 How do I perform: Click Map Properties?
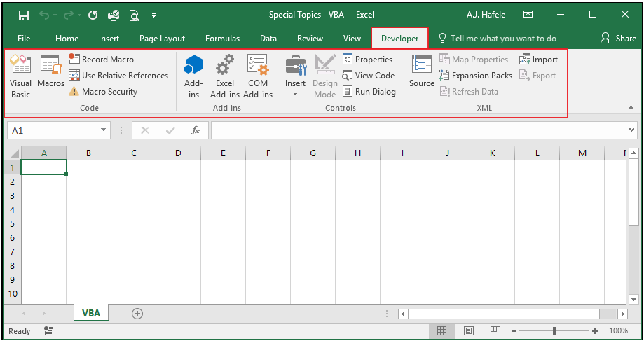[x=474, y=59]
